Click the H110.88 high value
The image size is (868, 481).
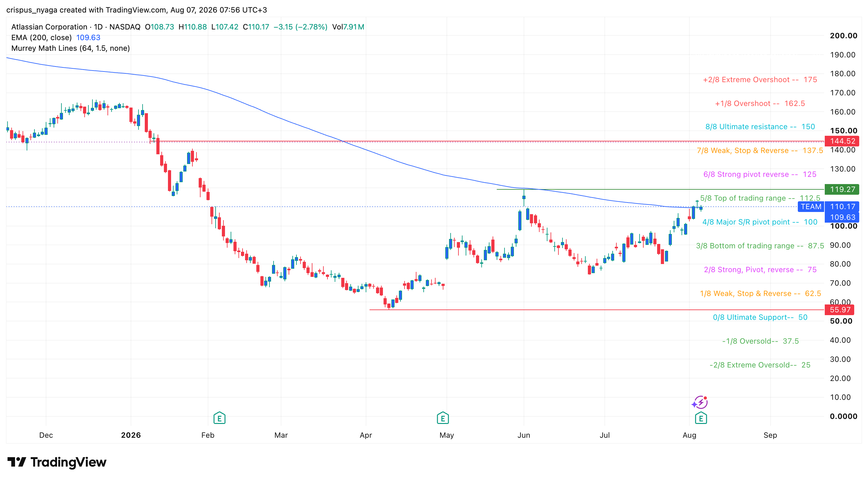point(192,27)
